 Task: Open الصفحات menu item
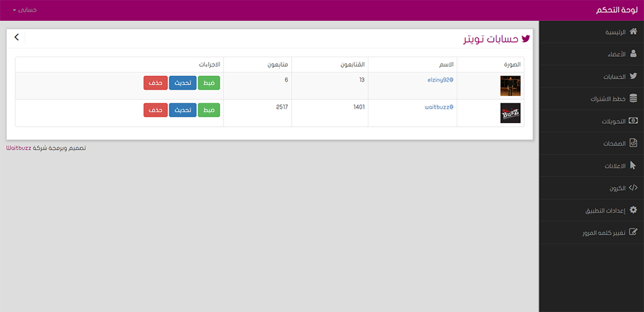591,144
